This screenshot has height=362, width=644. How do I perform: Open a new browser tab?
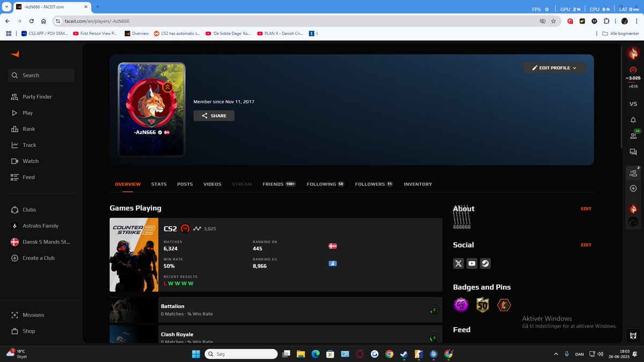click(98, 6)
